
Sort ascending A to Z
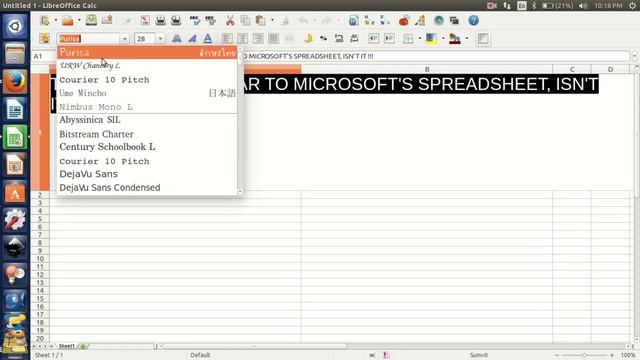pyautogui.click(x=369, y=20)
